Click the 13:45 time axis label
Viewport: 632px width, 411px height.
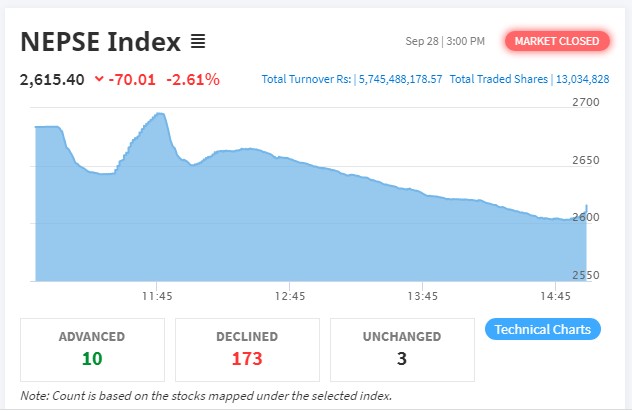423,296
